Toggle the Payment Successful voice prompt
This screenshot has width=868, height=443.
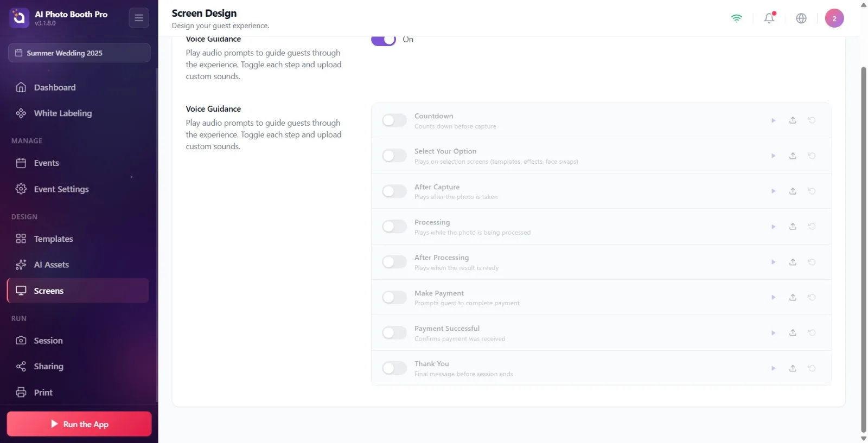coord(394,333)
